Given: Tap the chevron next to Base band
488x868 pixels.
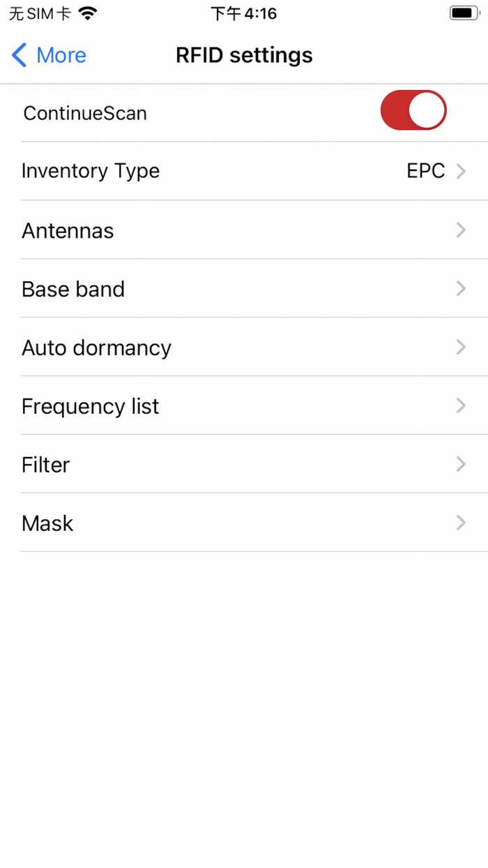Looking at the screenshot, I should click(x=461, y=289).
